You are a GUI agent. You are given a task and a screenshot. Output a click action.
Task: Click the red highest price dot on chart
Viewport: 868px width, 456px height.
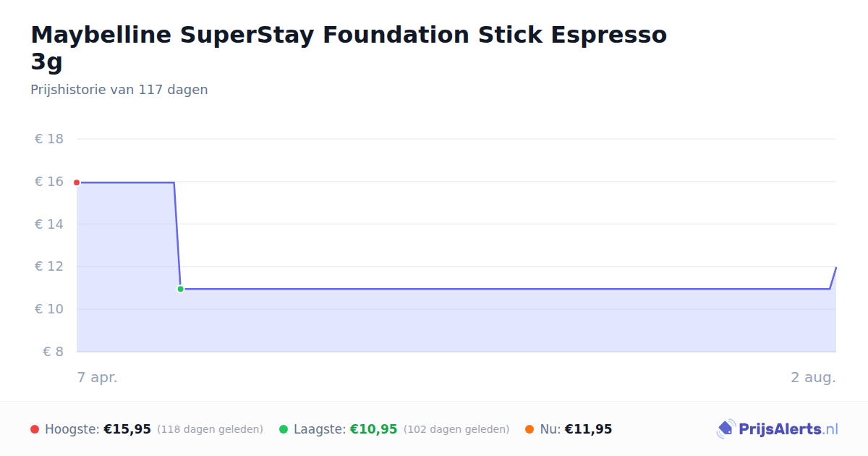77,182
